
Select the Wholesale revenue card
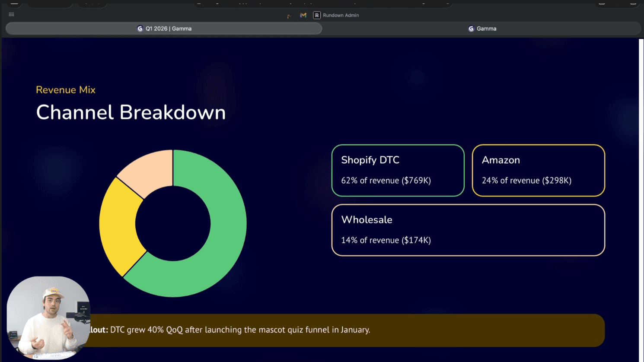468,230
